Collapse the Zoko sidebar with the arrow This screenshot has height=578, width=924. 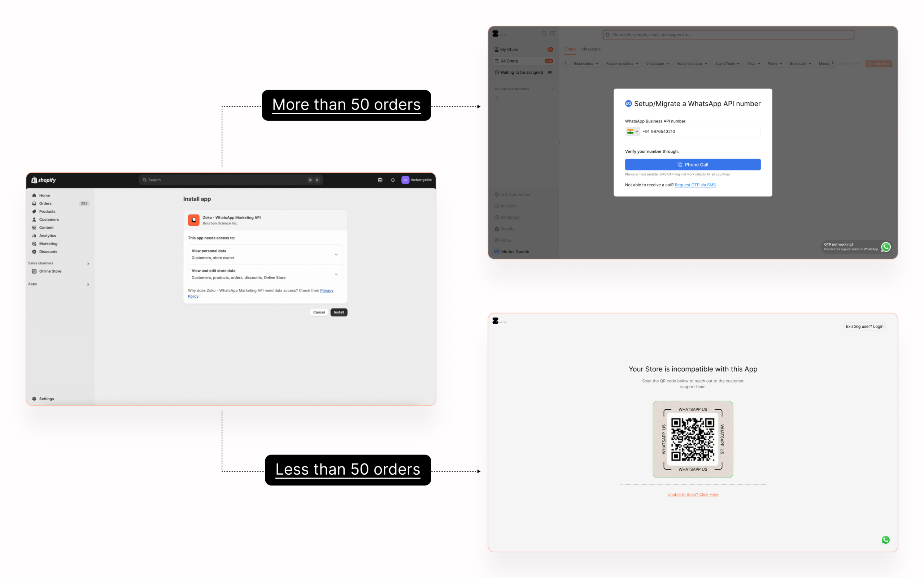559,143
